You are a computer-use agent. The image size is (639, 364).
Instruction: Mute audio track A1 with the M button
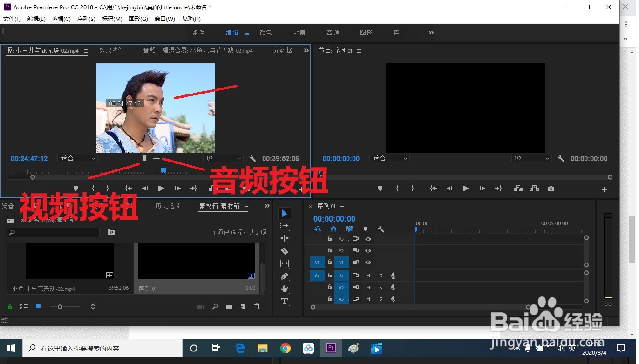[368, 276]
